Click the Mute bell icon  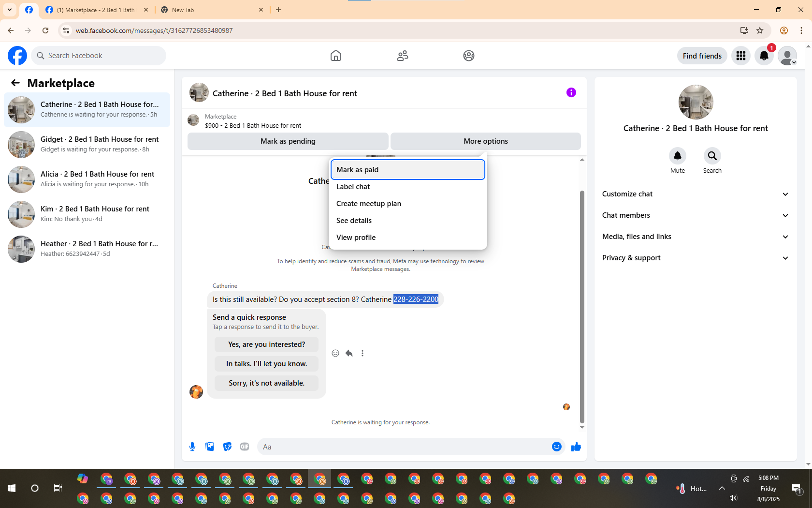678,156
